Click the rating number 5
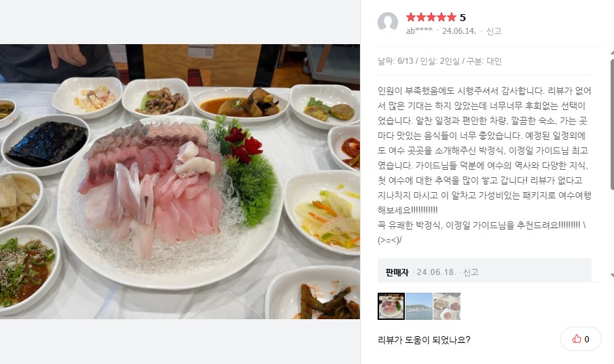This screenshot has width=614, height=364. pos(463,18)
